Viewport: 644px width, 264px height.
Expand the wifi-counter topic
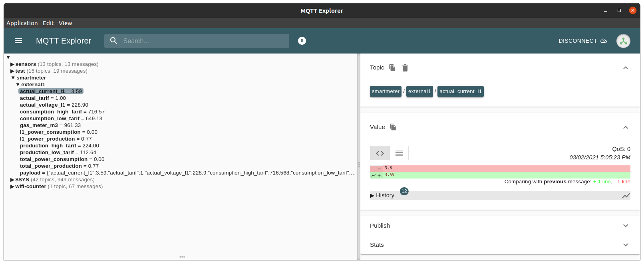click(12, 187)
